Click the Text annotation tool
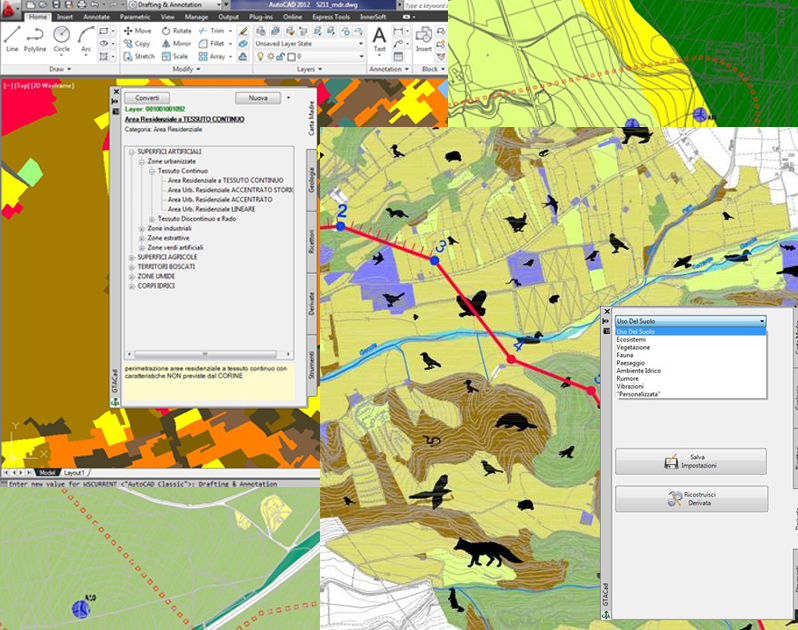798x630 pixels. point(379,39)
